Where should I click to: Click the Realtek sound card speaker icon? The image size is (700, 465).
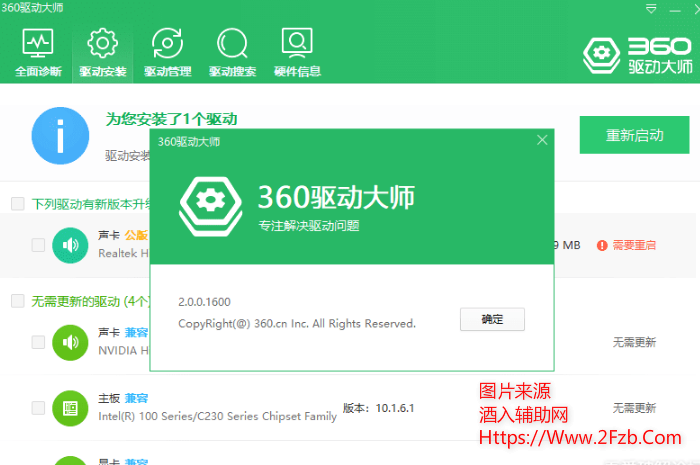[x=70, y=245]
